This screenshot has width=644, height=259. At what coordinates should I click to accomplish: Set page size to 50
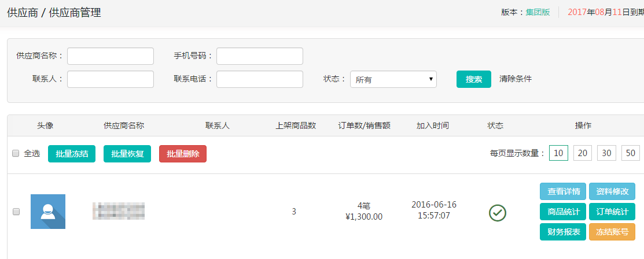(x=630, y=153)
